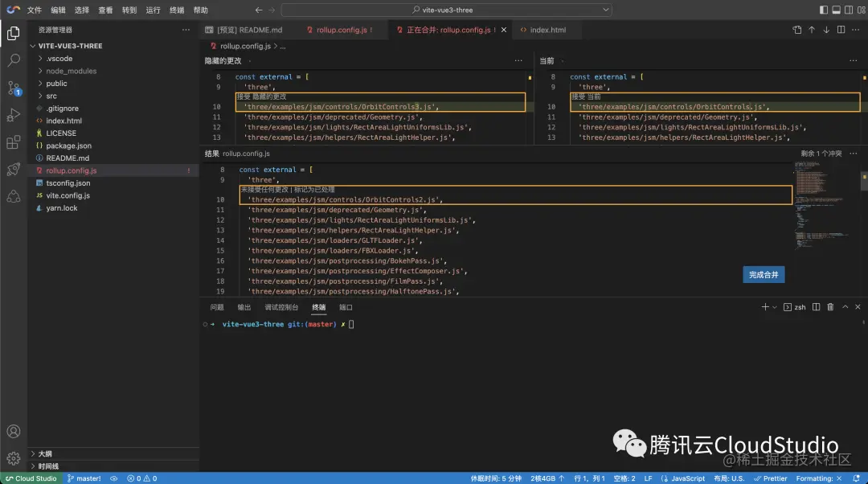Screen dimensions: 868x484
Task: Switch to the index.html tab
Action: coord(547,30)
